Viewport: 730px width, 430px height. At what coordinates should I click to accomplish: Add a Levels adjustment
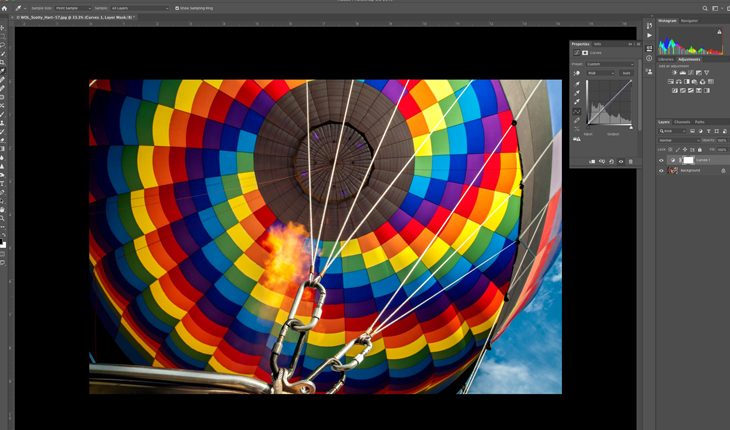click(x=683, y=73)
